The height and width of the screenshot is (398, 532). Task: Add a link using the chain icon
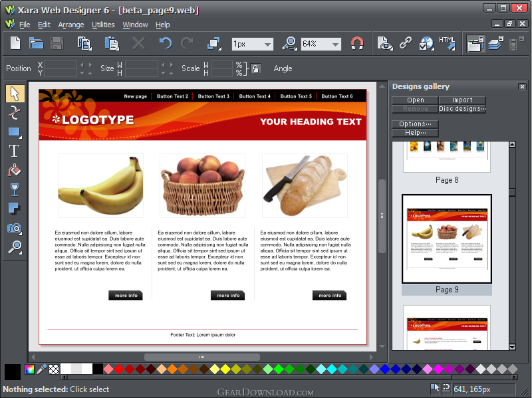tap(406, 43)
